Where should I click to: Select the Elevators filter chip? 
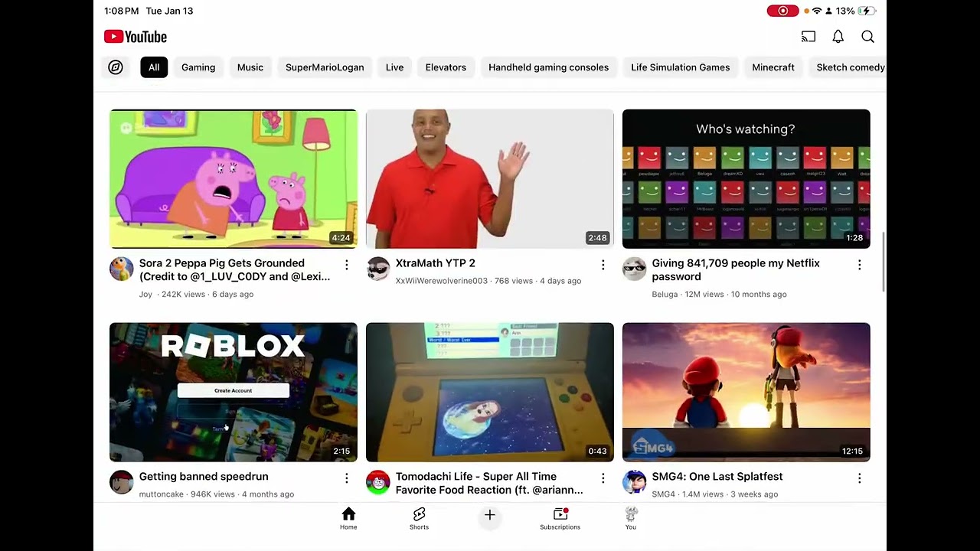(446, 67)
